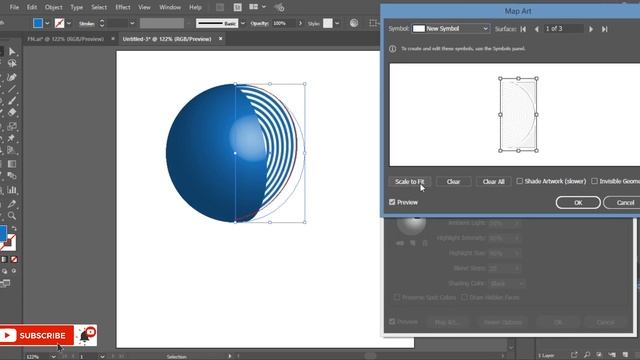
Task: Open the Object menu
Action: tap(53, 7)
